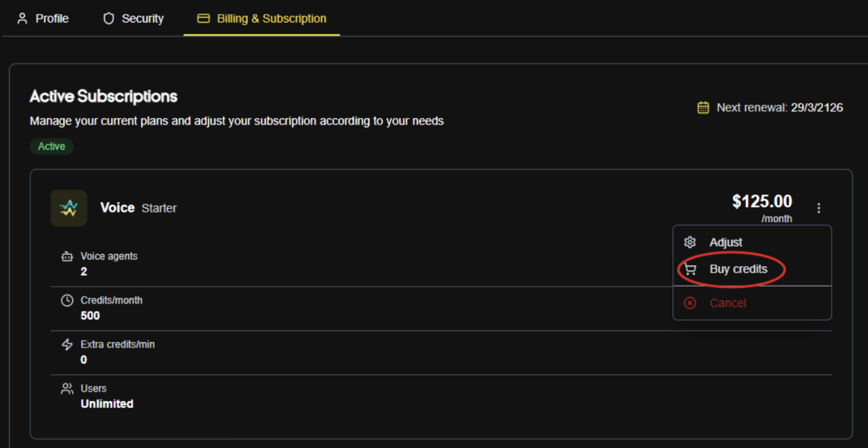The height and width of the screenshot is (448, 868).
Task: Click the Voice agents robot icon
Action: [67, 257]
